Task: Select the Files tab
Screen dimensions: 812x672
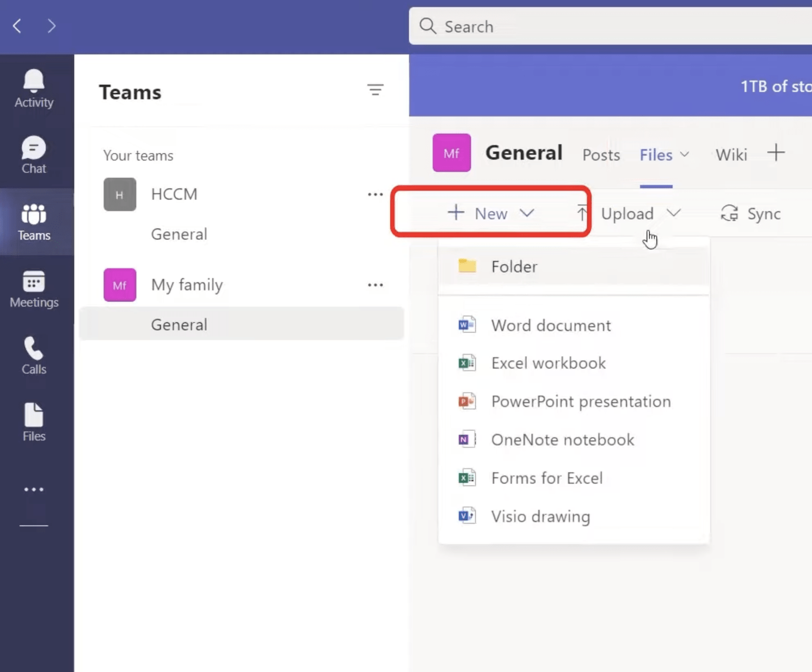Action: click(x=656, y=155)
